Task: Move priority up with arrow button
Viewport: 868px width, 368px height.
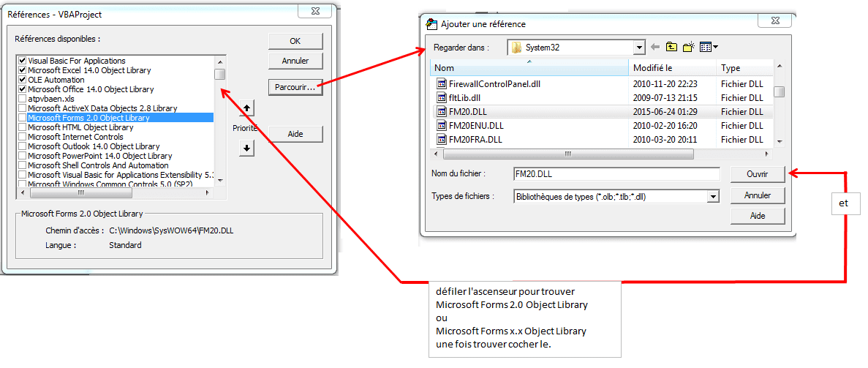Action: (246, 108)
